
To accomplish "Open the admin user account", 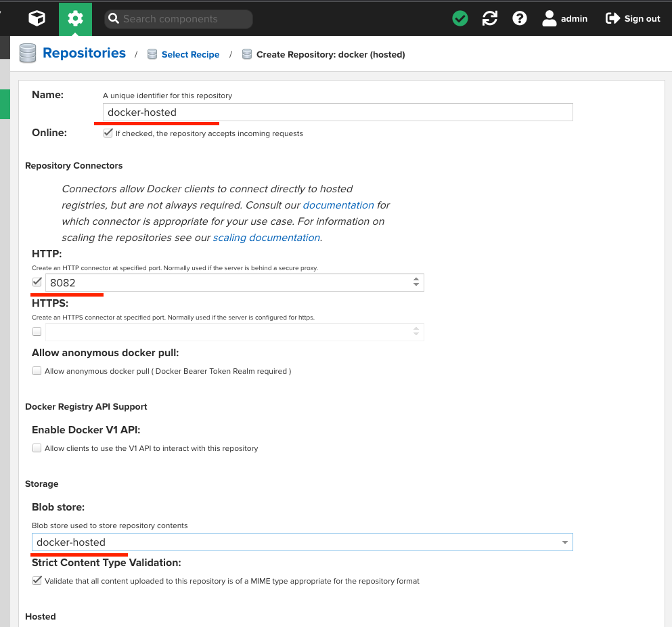I will 565,19.
